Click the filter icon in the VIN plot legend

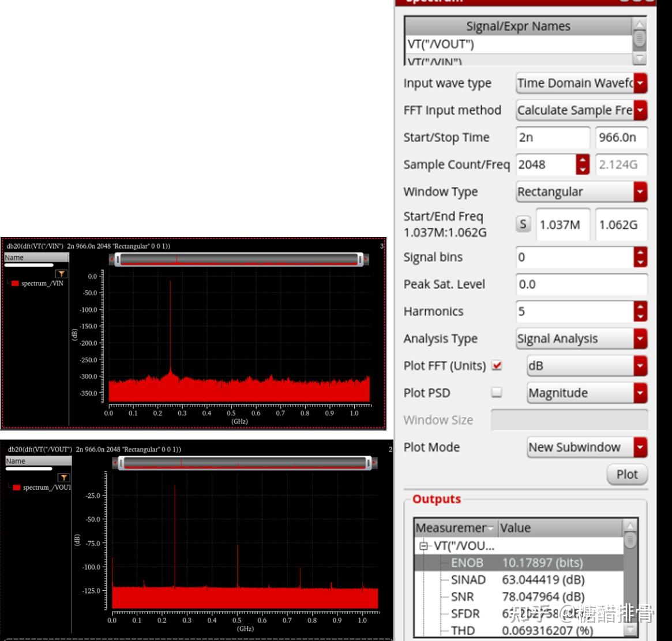61,273
